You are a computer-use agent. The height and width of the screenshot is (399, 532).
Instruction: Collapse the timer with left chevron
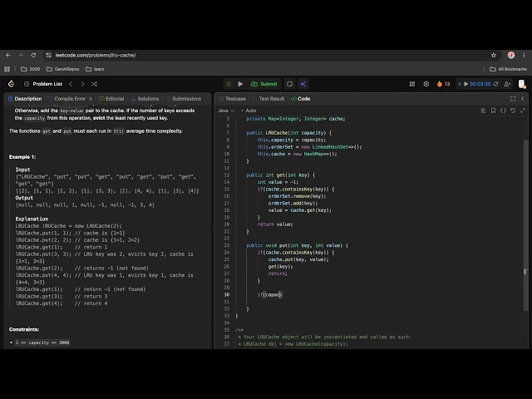click(460, 84)
